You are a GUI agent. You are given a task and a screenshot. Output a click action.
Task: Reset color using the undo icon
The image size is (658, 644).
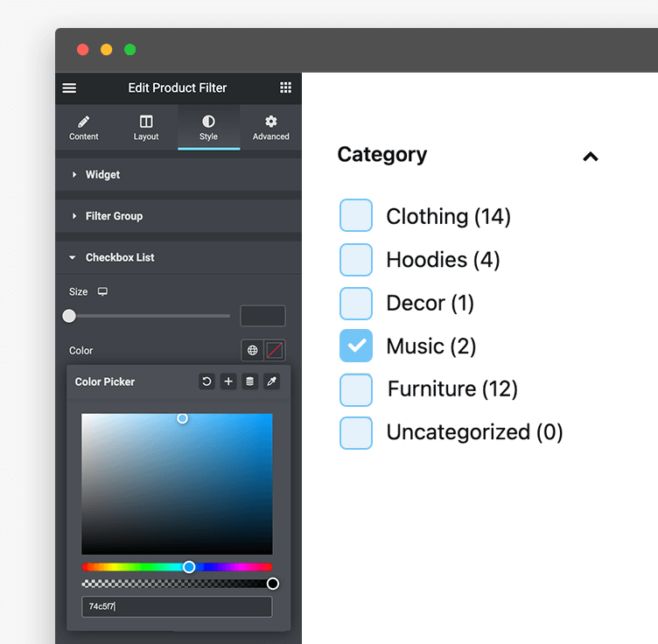pyautogui.click(x=206, y=381)
